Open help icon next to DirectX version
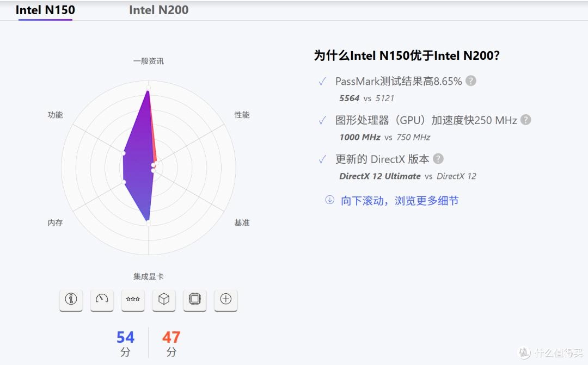The height and width of the screenshot is (365, 588). point(438,159)
